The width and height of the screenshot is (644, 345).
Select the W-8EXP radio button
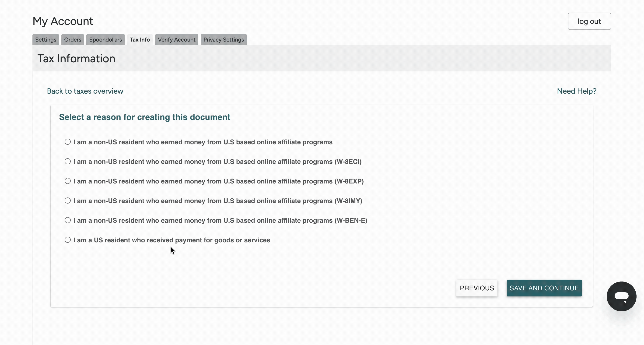(67, 181)
